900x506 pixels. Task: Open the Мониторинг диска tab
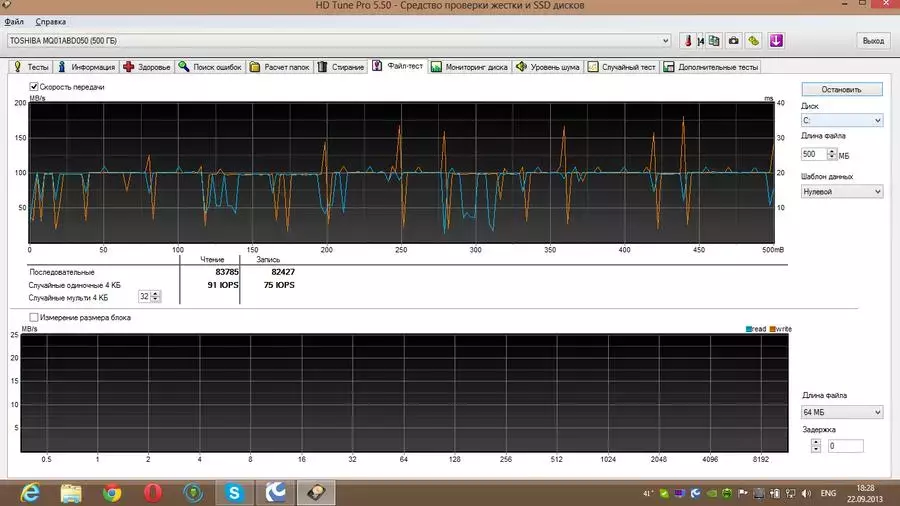(470, 67)
